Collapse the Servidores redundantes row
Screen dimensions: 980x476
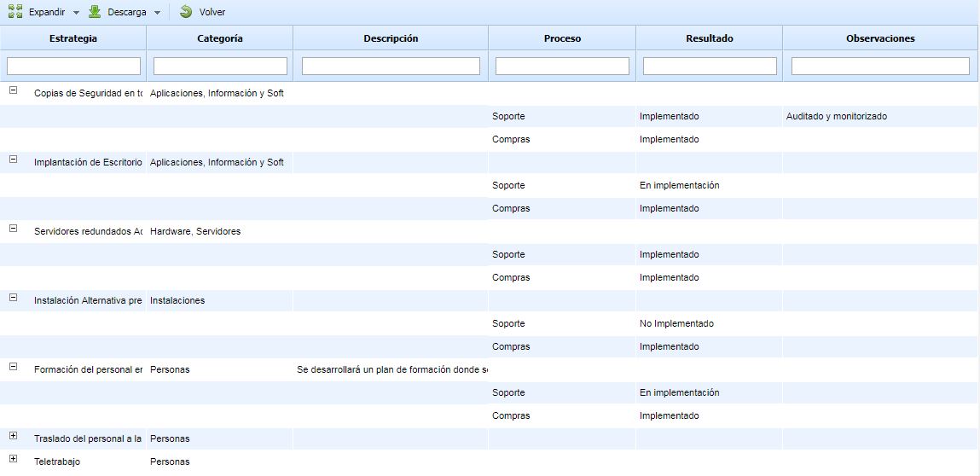tap(13, 228)
